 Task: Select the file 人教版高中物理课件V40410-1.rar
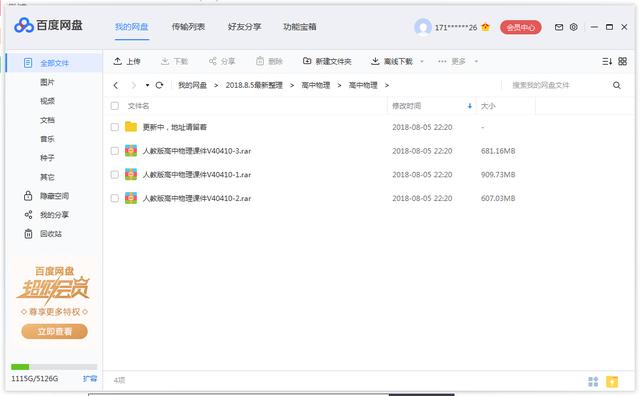[197, 175]
